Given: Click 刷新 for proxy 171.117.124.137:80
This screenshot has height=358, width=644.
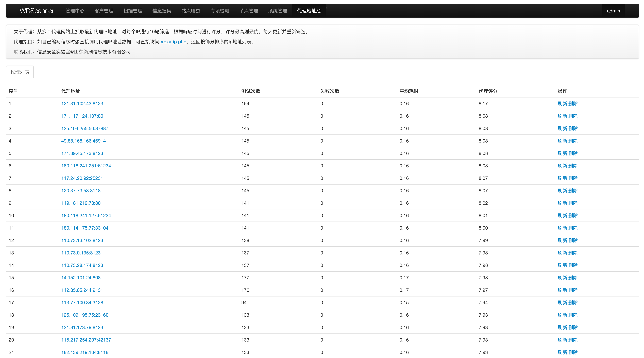Looking at the screenshot, I should coord(562,116).
